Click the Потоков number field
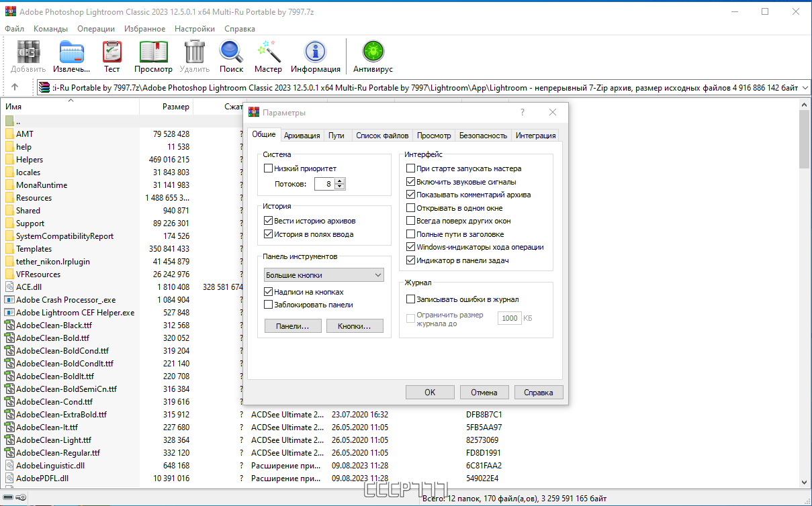Viewport: 812px width, 506px height. click(x=323, y=184)
